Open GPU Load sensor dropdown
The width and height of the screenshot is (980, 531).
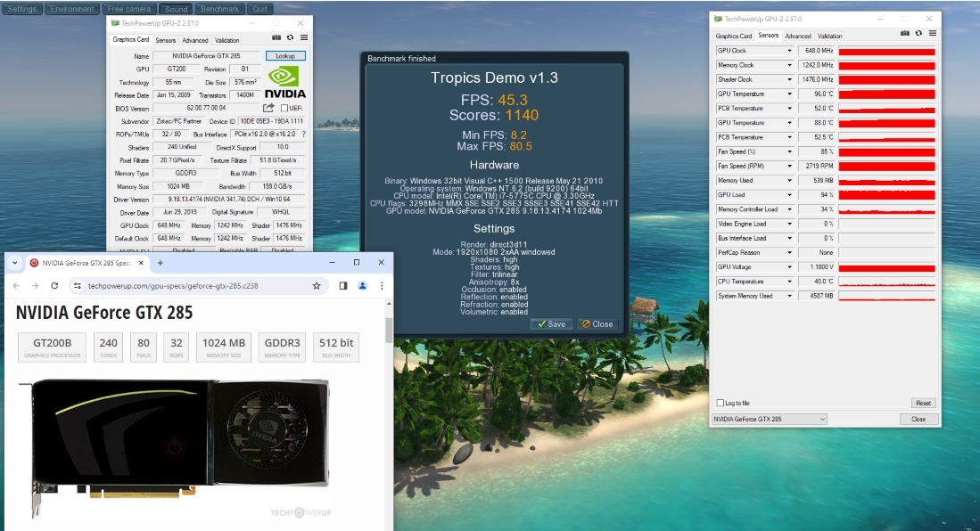click(789, 195)
